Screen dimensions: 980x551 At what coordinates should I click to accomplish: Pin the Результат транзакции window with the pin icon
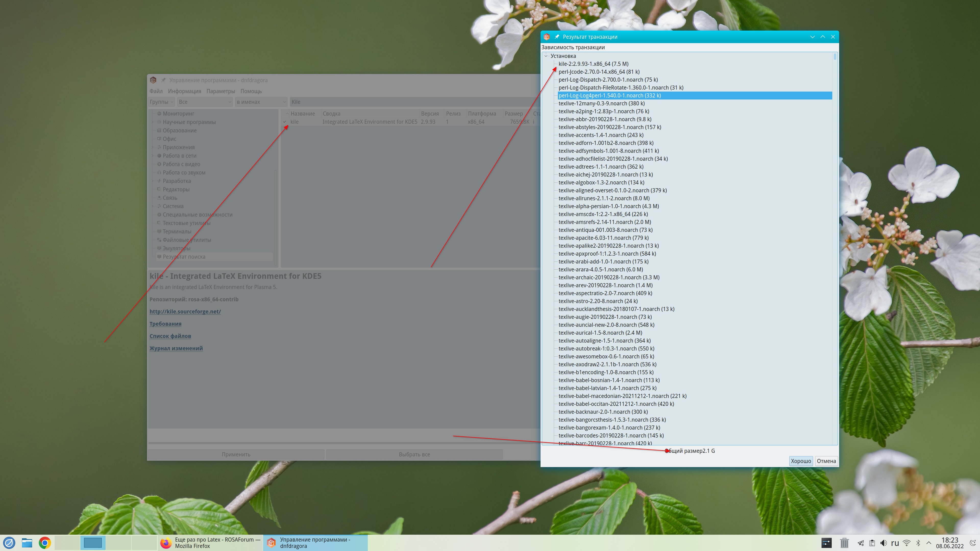(557, 37)
